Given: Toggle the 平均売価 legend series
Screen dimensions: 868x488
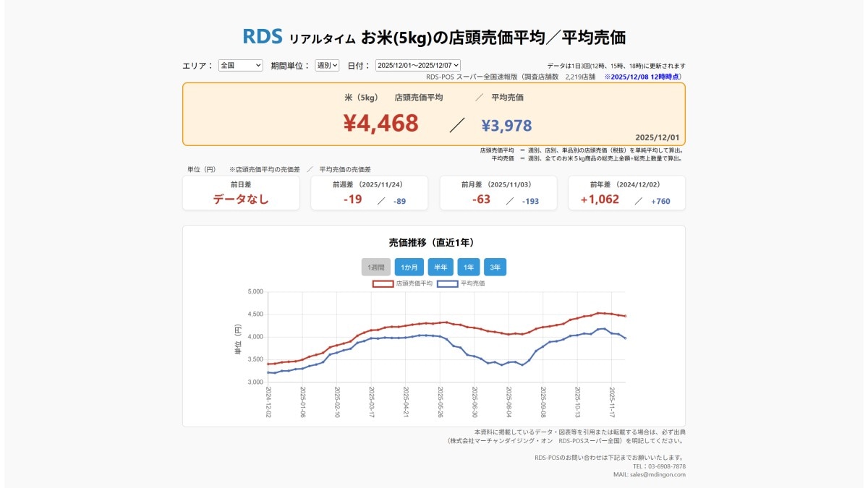Looking at the screenshot, I should (x=473, y=283).
